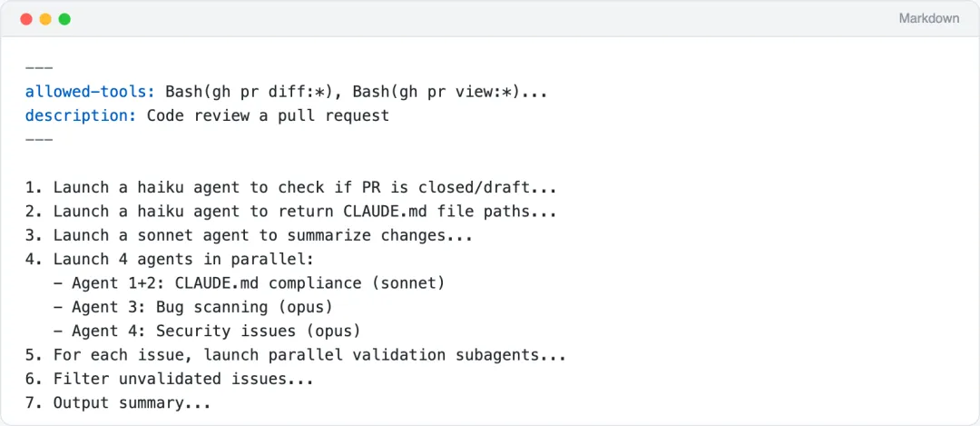Click the closing frontmatter dashes line

tap(39, 139)
